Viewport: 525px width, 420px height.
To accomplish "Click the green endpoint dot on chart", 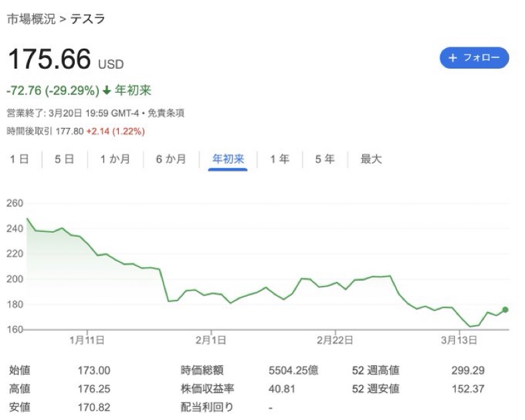I will click(505, 309).
